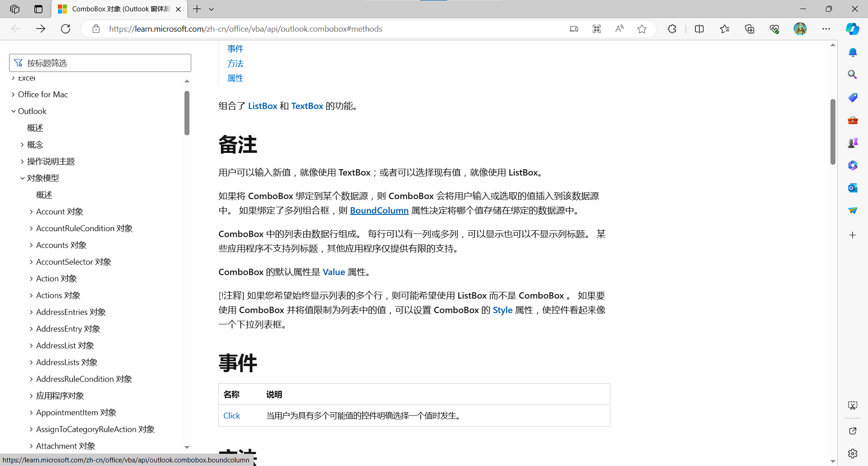Viewport: 868px width, 466px height.
Task: Add page to favorites star icon
Action: pos(642,29)
